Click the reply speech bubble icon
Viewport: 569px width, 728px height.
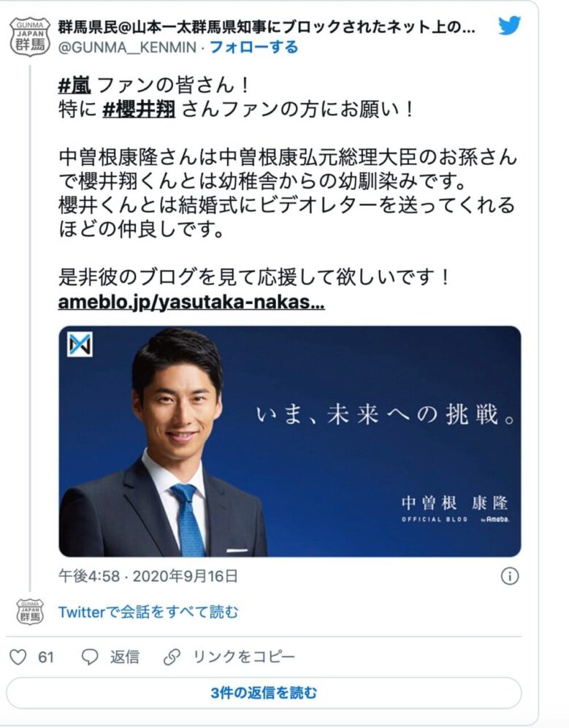tap(90, 657)
